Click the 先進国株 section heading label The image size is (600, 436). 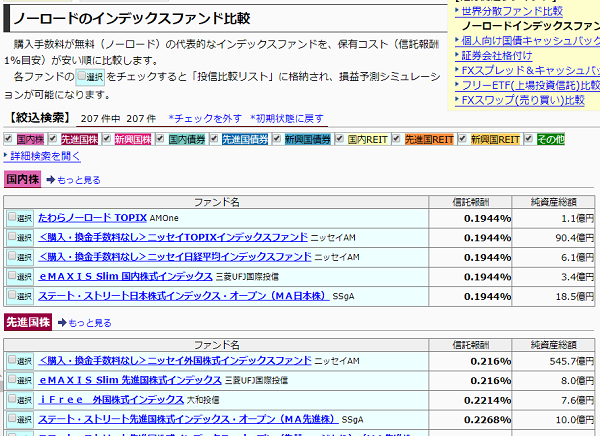(28, 322)
